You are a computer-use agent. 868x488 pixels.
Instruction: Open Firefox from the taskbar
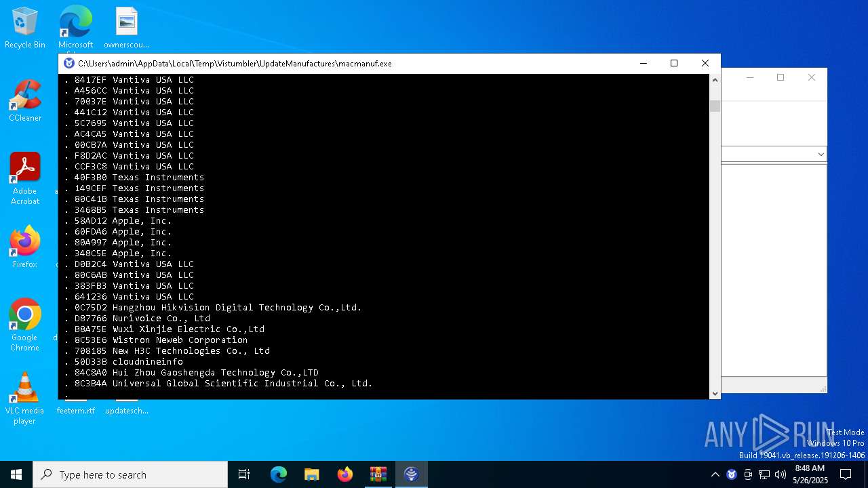345,474
